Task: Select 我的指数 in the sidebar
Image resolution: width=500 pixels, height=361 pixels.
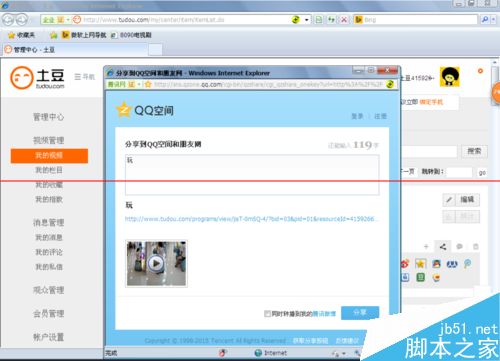Action: [x=49, y=199]
